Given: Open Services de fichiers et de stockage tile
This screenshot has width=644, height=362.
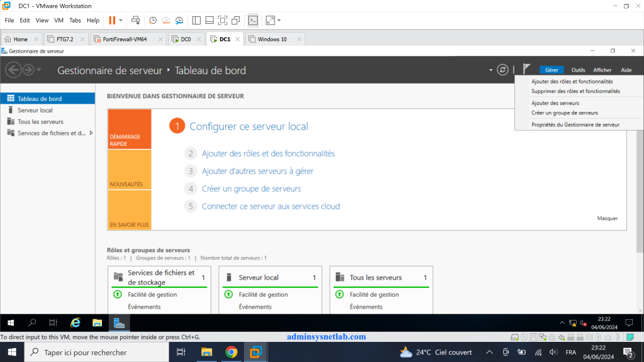Looking at the screenshot, I should pos(159,277).
